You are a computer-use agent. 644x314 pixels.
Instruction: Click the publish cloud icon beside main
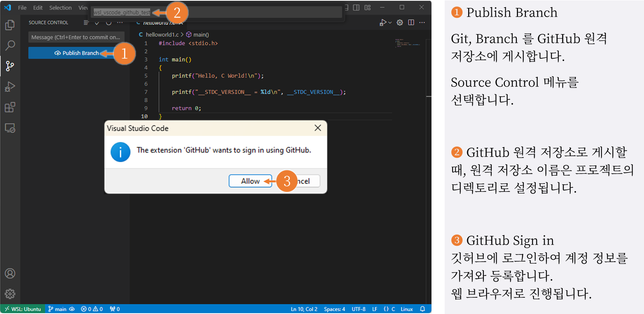click(72, 309)
